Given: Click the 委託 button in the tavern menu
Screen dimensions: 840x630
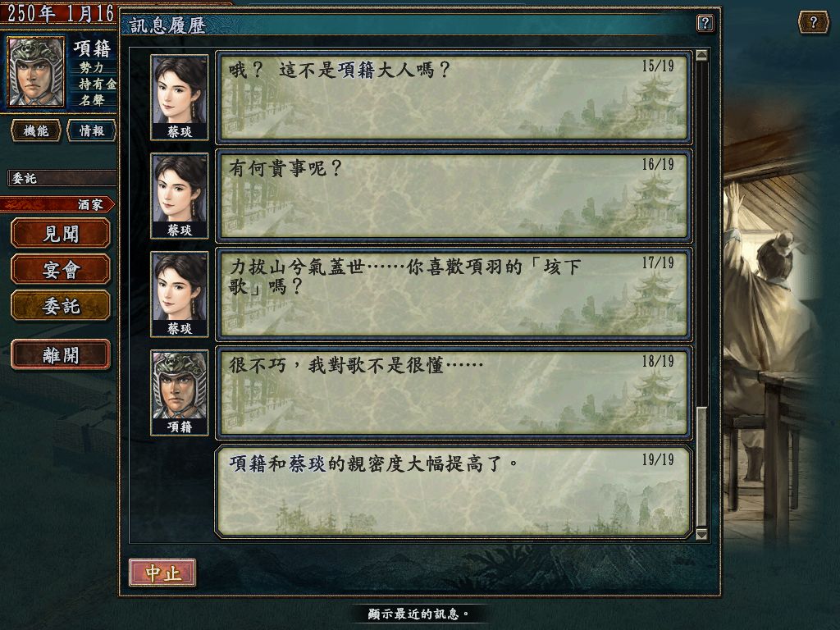Looking at the screenshot, I should coord(61,306).
